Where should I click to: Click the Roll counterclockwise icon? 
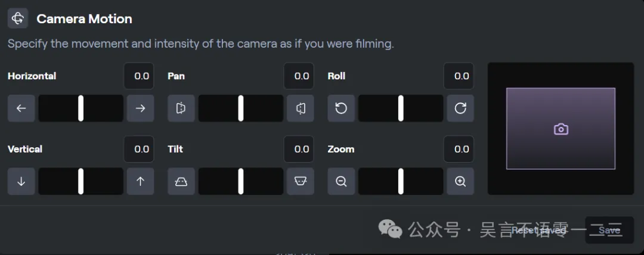(341, 108)
